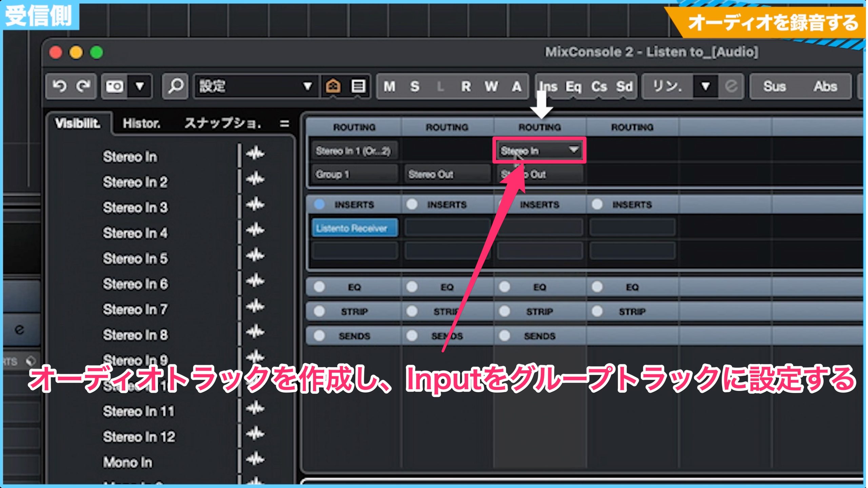Open the left zone menu (= icon)
This screenshot has height=488, width=868.
(284, 124)
